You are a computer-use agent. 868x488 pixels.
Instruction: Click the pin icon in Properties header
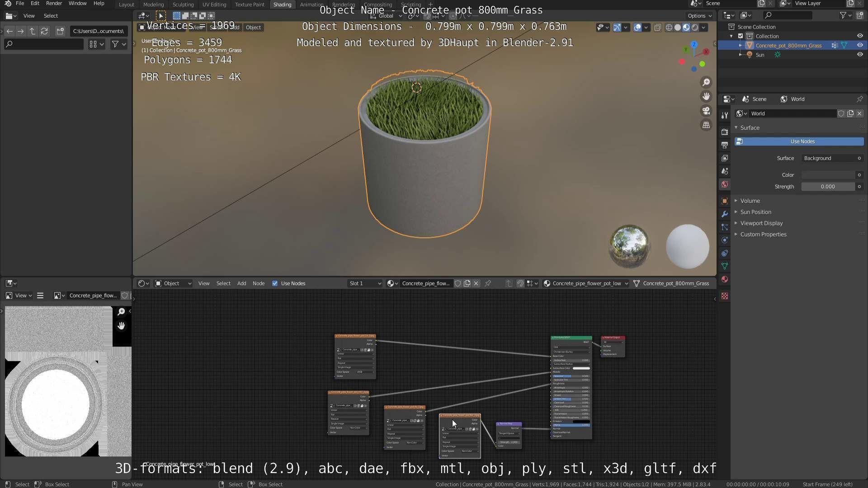coord(859,99)
